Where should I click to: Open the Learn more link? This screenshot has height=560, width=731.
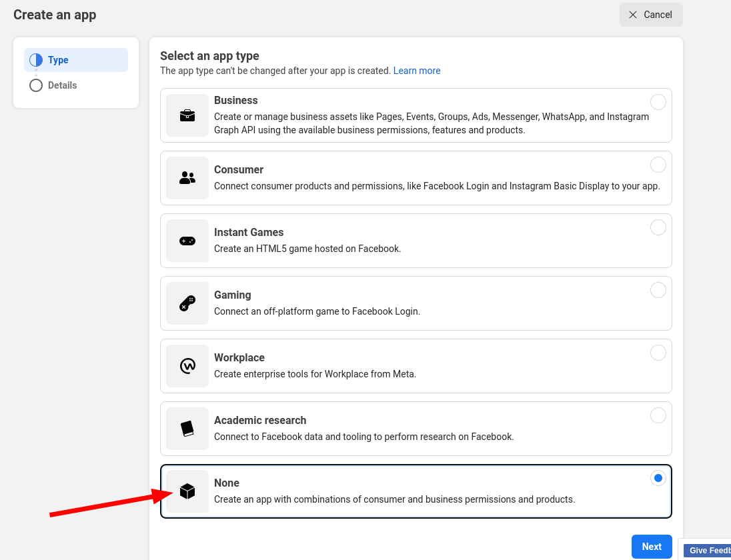click(417, 71)
